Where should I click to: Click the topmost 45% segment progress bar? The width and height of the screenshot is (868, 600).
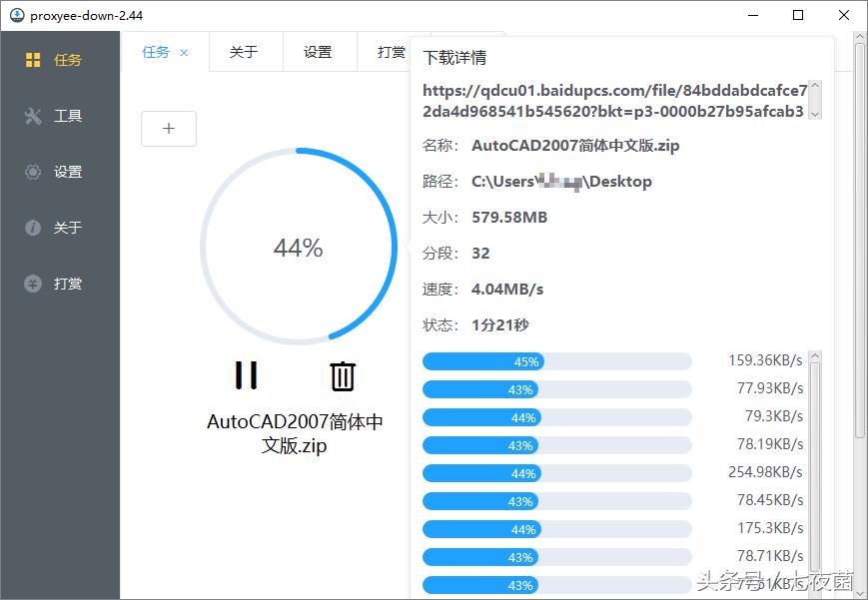tap(555, 361)
